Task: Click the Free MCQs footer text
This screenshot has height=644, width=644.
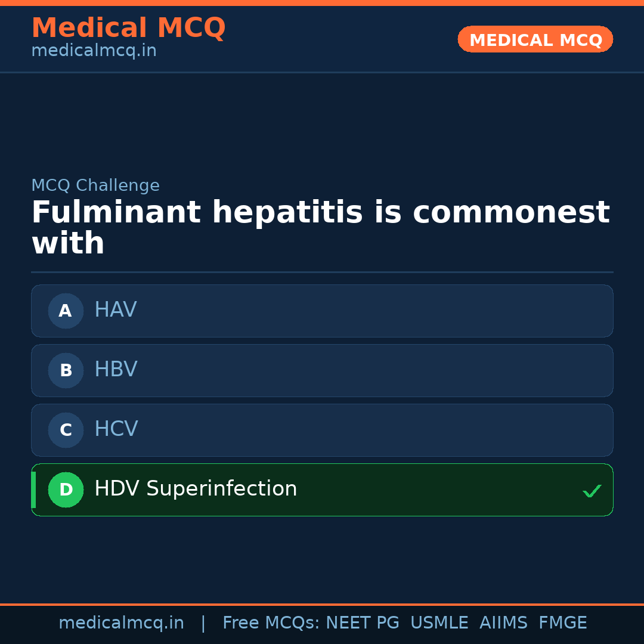Action: click(271, 623)
